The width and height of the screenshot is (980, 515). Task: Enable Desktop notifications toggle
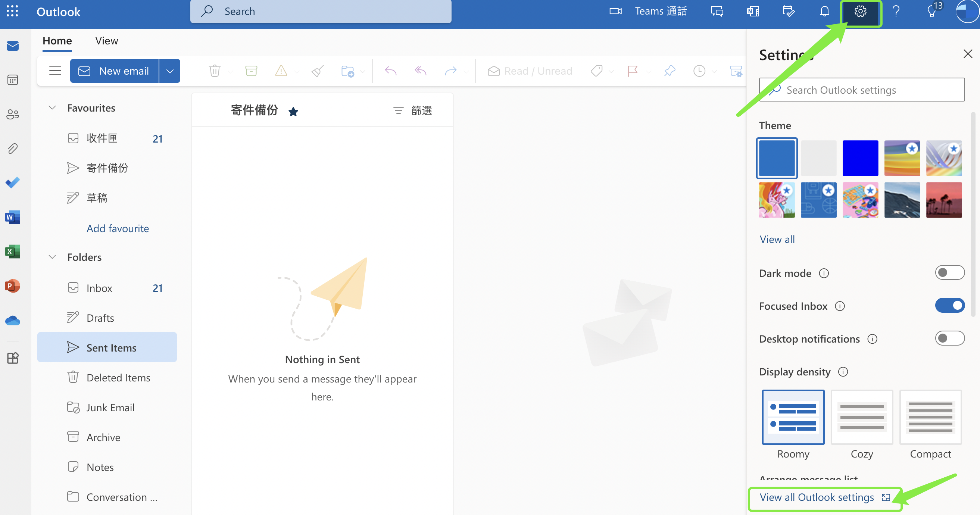[949, 338]
